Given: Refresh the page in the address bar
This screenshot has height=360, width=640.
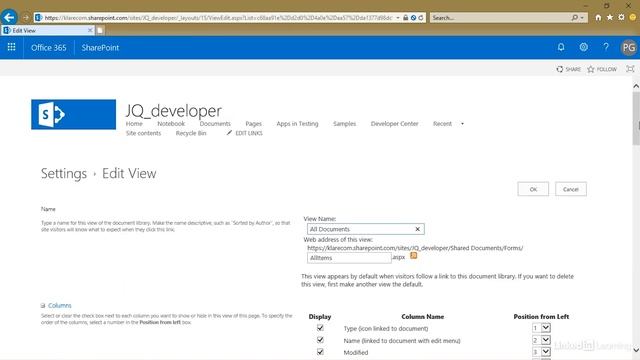Looking at the screenshot, I should click(421, 18).
